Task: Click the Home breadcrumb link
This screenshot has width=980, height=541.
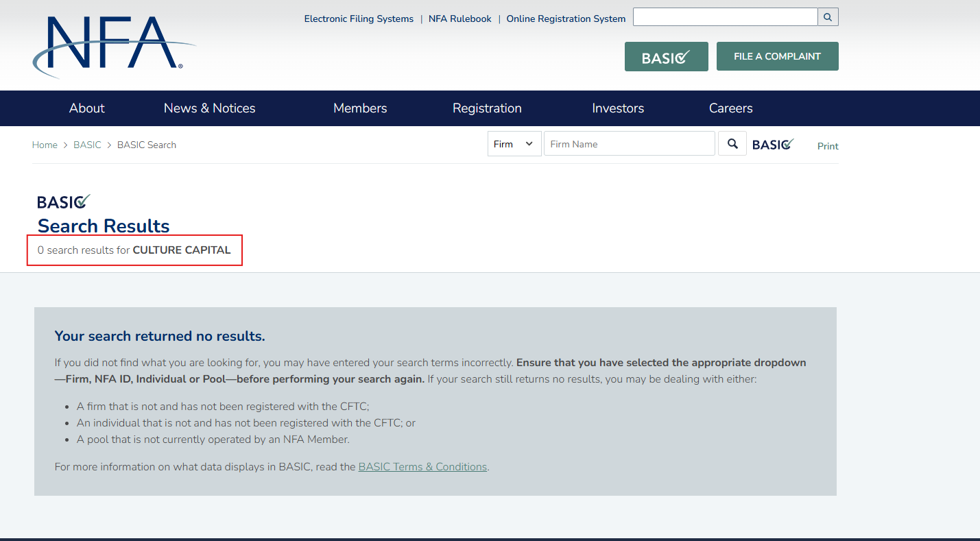Action: pyautogui.click(x=45, y=145)
